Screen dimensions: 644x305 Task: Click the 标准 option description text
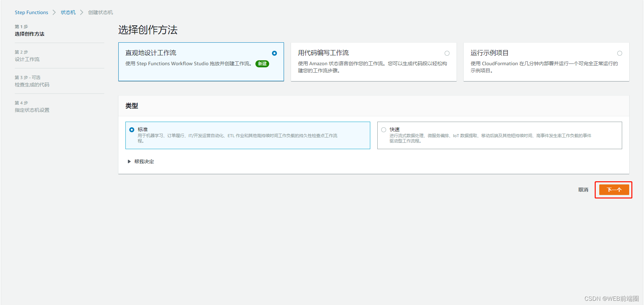(x=237, y=138)
